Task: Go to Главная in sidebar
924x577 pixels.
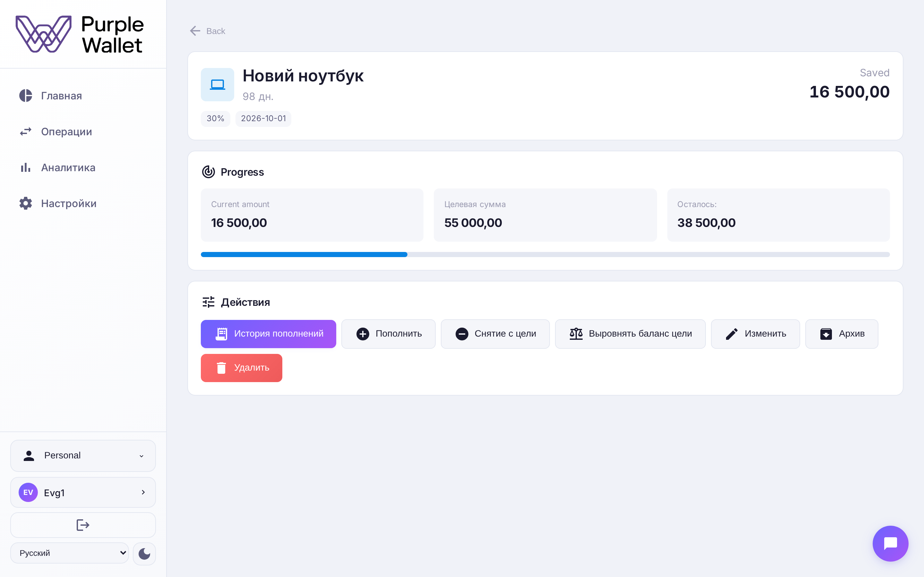Action: (61, 96)
